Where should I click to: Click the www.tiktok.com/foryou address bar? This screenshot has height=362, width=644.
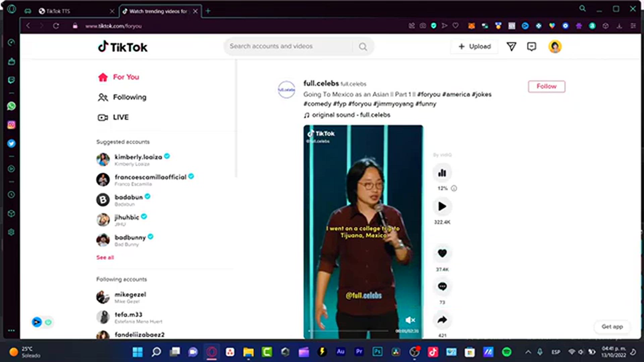tap(113, 26)
